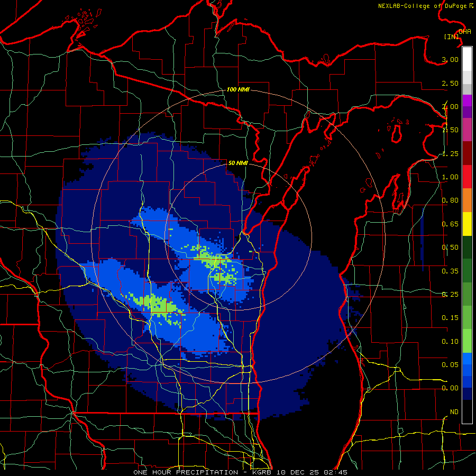The height and width of the screenshot is (476, 476).
Task: Click the 02:45 timestamp in the caption
Action: pyautogui.click(x=335, y=472)
